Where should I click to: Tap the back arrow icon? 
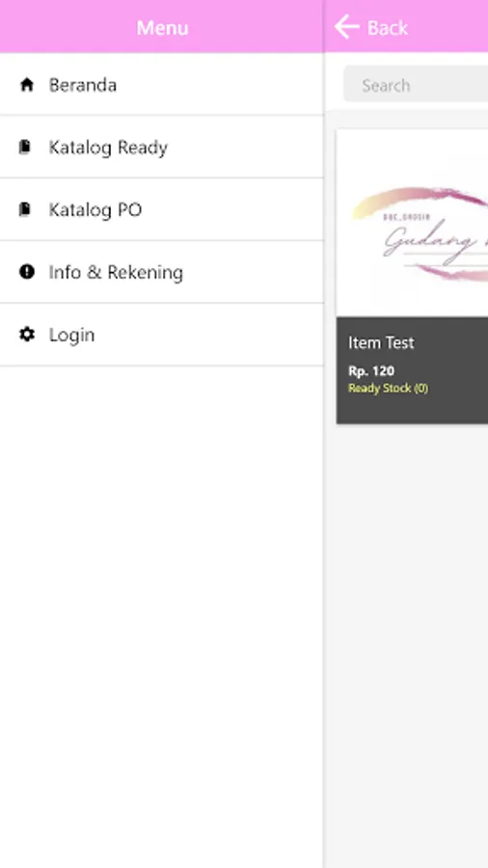347,27
